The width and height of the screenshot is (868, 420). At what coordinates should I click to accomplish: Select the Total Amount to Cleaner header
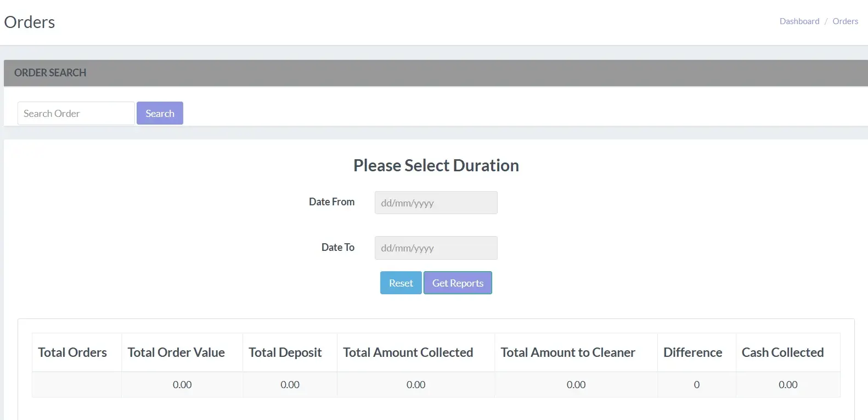pyautogui.click(x=567, y=352)
